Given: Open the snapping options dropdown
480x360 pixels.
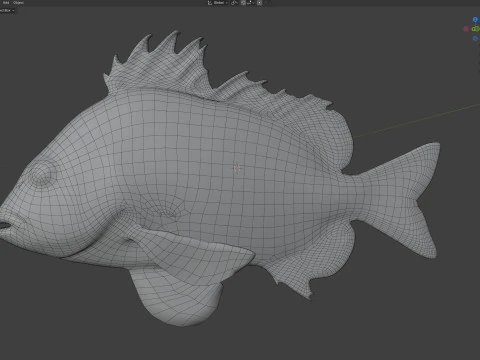Looking at the screenshot, I should [250, 3].
